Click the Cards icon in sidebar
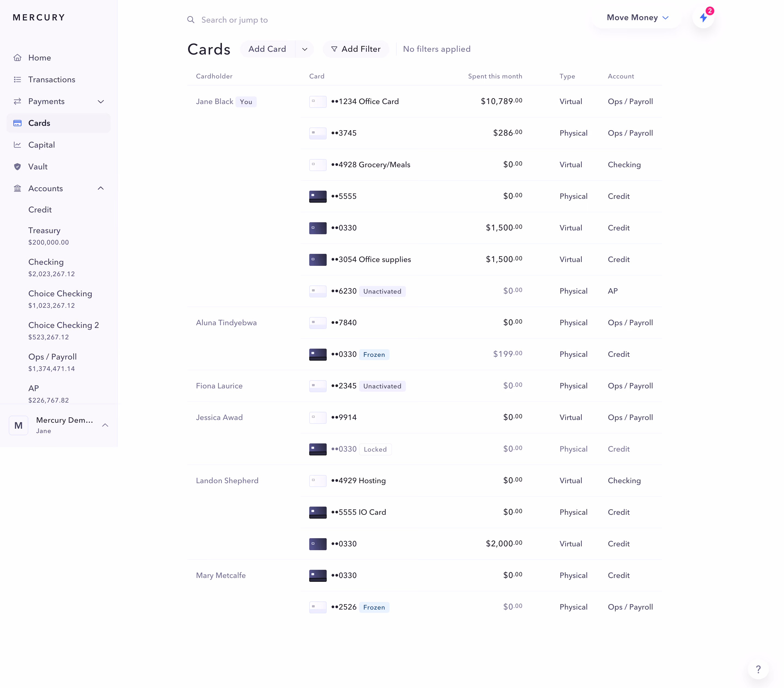784x688 pixels. [17, 123]
